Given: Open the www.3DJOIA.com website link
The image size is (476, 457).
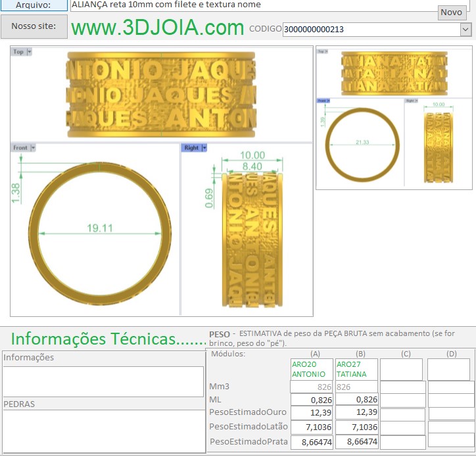Looking at the screenshot, I should [x=158, y=28].
